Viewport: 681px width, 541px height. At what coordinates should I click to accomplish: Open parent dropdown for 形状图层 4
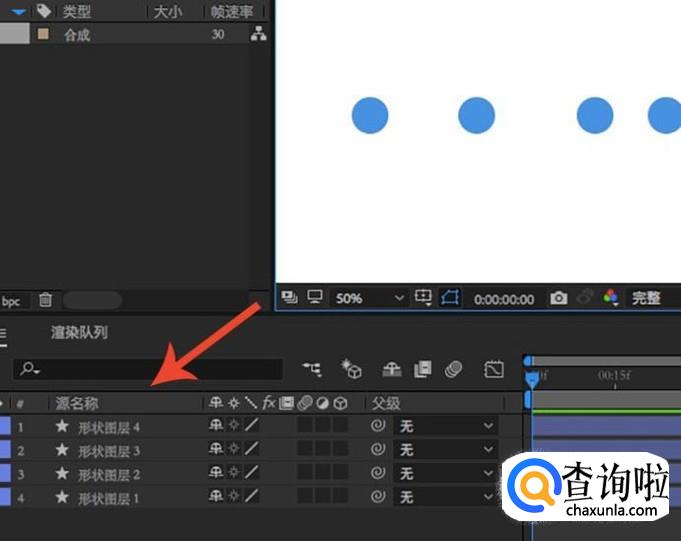[445, 426]
